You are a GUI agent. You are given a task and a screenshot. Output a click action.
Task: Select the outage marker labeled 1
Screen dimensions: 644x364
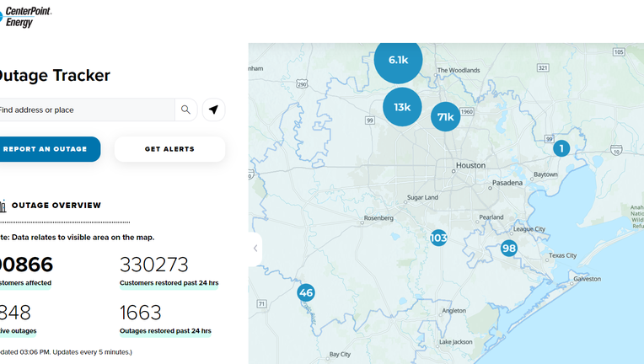point(561,148)
